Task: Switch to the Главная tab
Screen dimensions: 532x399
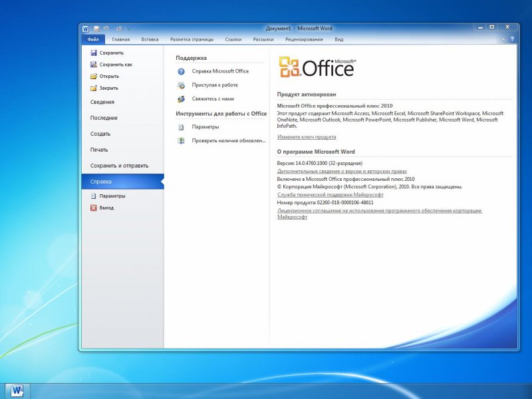Action: click(x=121, y=39)
